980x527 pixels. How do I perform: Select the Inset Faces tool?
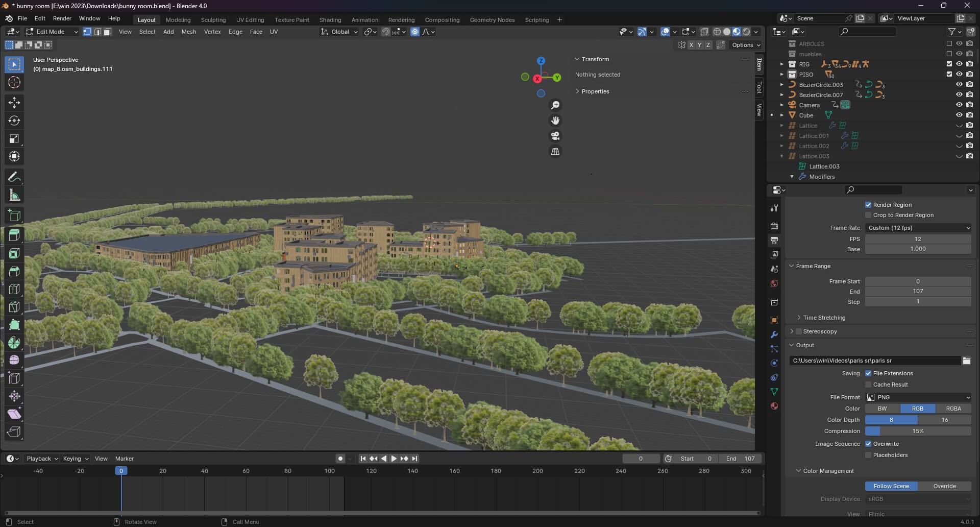(x=14, y=253)
